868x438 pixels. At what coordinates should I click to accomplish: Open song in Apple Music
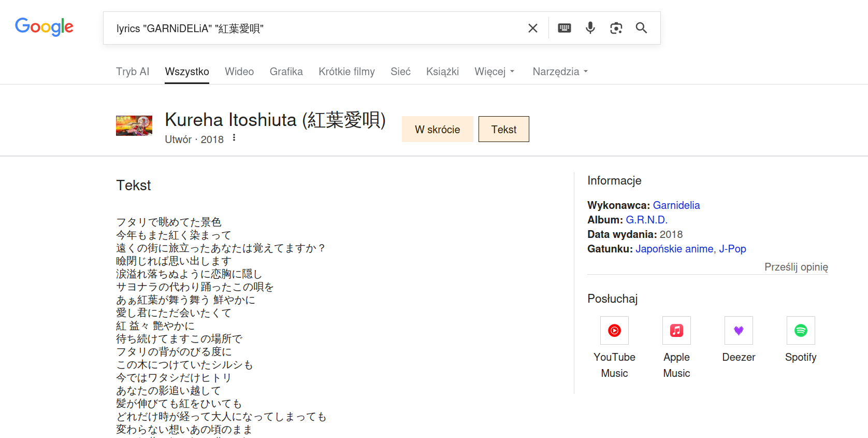pyautogui.click(x=676, y=331)
